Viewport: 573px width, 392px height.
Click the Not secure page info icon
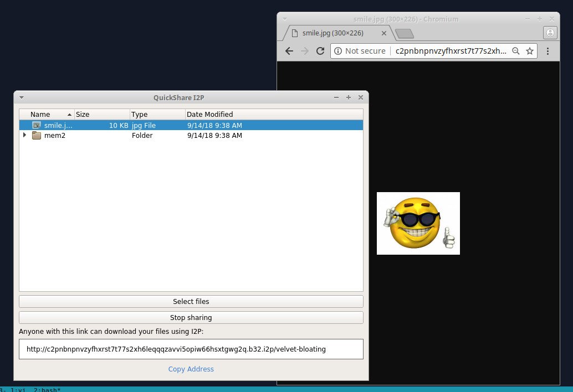coord(339,50)
